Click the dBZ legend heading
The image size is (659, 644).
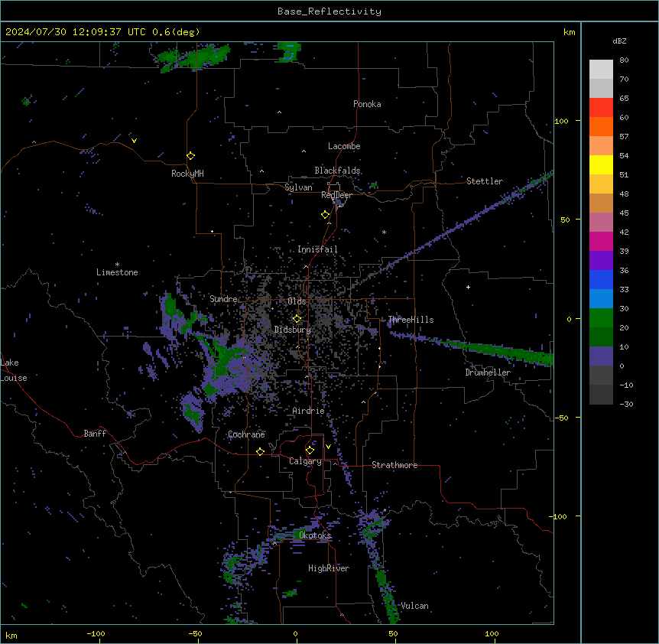[619, 41]
